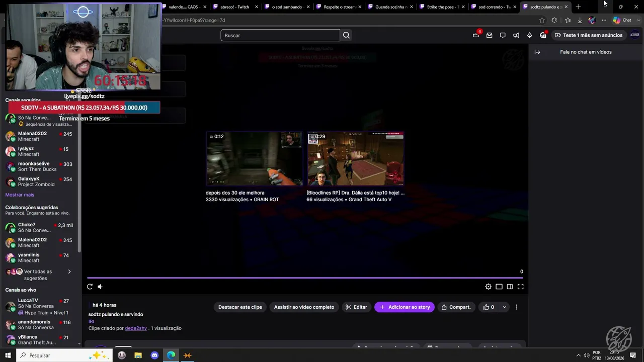
Task: Switch to 'Guenda sozinha' browser tab
Action: click(390, 7)
